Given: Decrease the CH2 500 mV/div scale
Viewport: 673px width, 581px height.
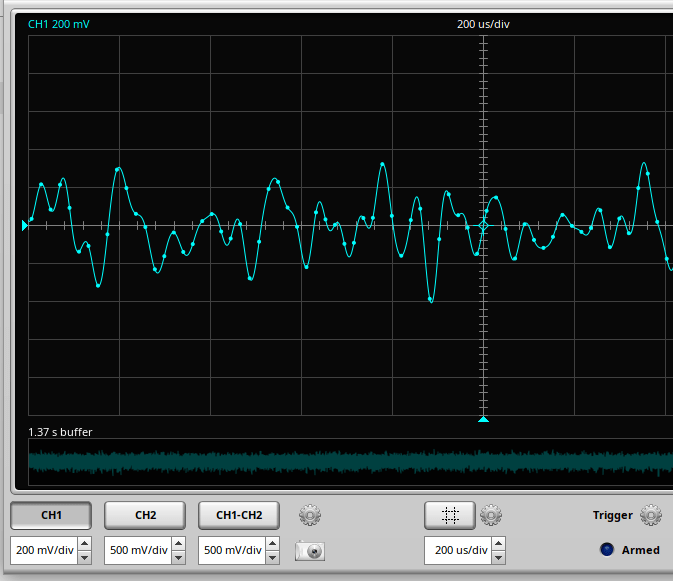Looking at the screenshot, I should (x=179, y=557).
